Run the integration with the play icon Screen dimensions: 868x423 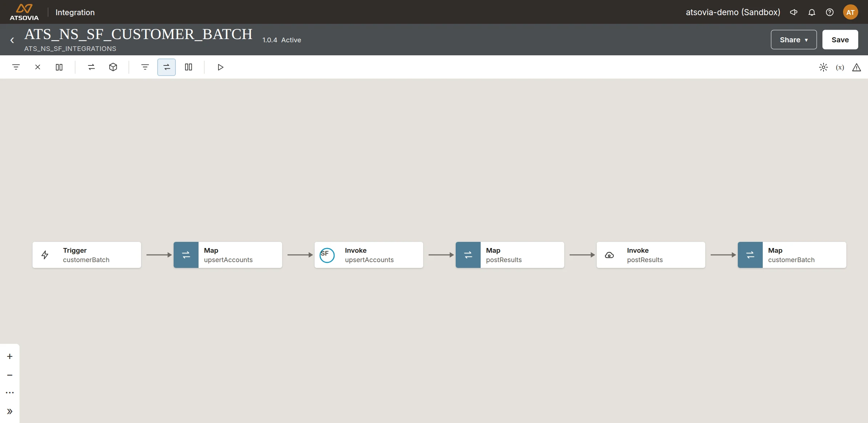tap(220, 67)
